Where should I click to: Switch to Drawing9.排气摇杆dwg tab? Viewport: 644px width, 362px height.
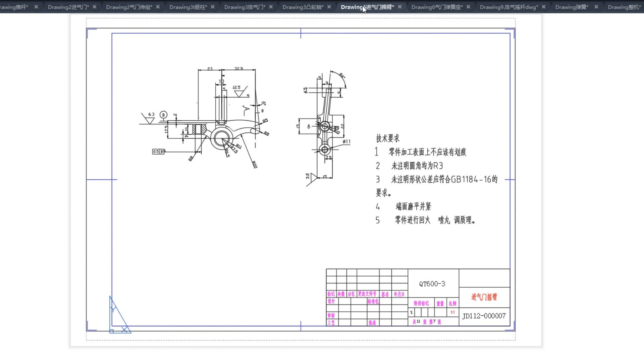click(x=508, y=7)
